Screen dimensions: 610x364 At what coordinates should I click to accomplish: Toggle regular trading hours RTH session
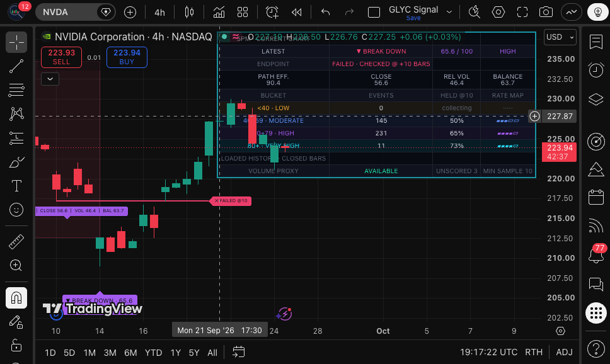tap(534, 352)
